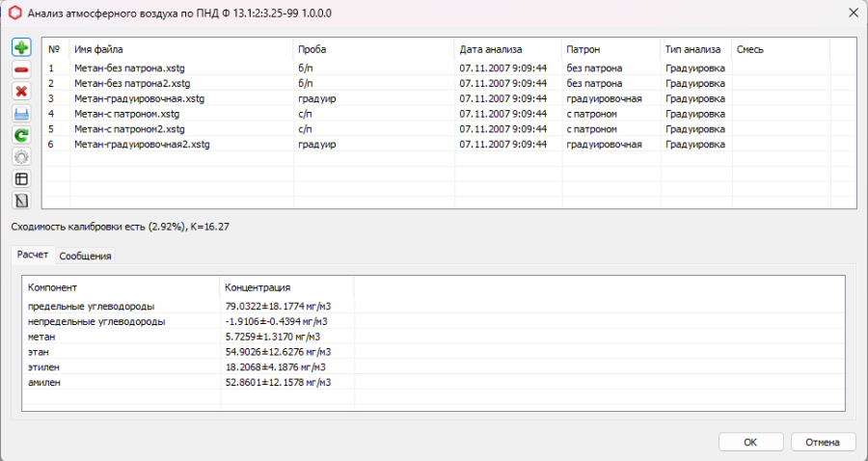Select the Расчет tab
The image size is (868, 461).
(33, 255)
